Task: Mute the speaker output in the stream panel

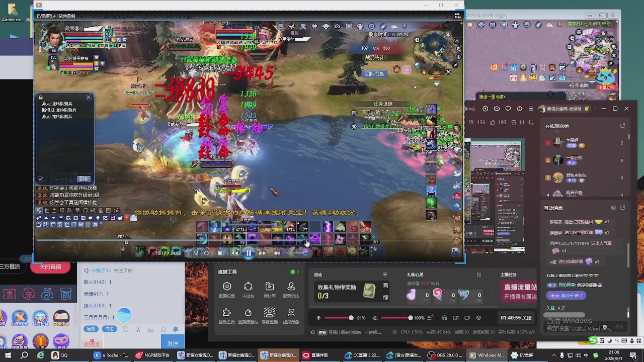Action: click(x=375, y=318)
